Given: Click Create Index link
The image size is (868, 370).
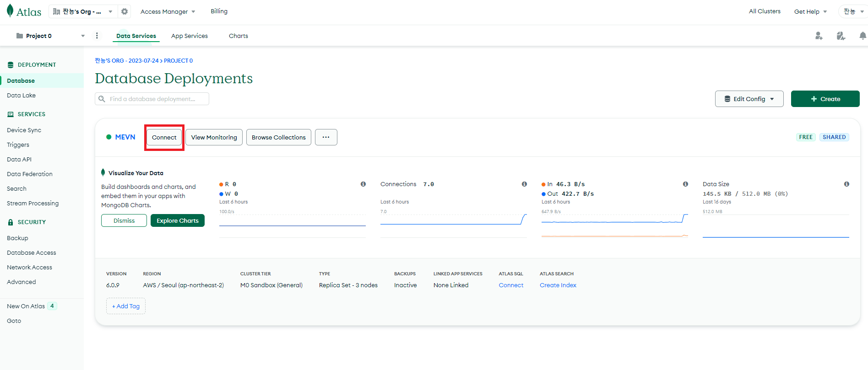Looking at the screenshot, I should [x=558, y=285].
